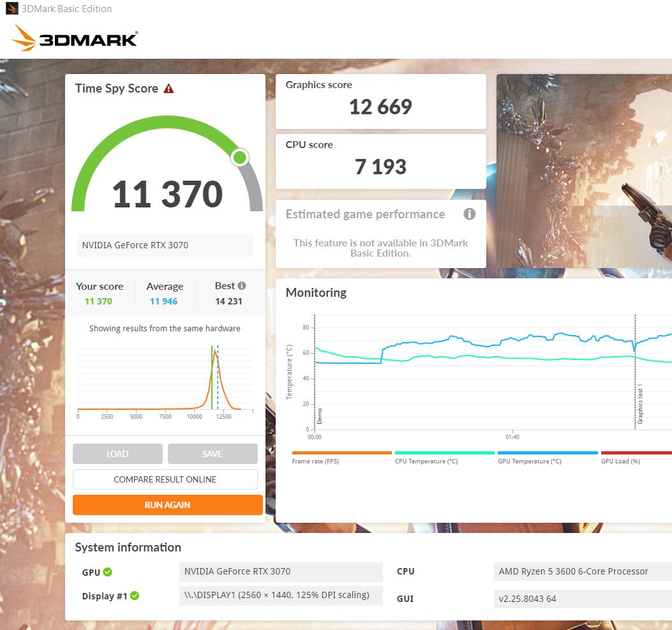The height and width of the screenshot is (630, 672).
Task: Click the orange RUN AGAIN button
Action: (168, 505)
